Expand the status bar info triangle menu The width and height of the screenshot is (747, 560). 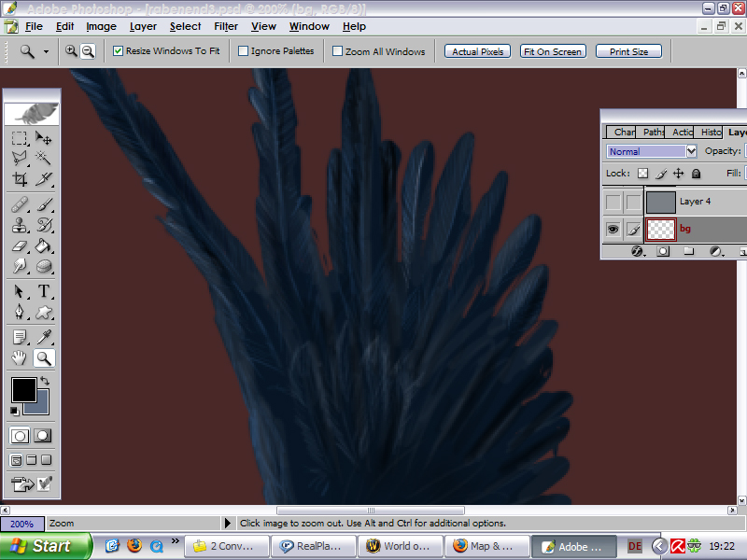click(227, 524)
